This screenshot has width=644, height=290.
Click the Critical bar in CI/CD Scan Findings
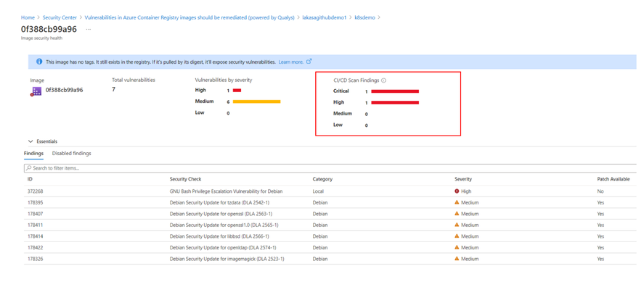pyautogui.click(x=395, y=91)
